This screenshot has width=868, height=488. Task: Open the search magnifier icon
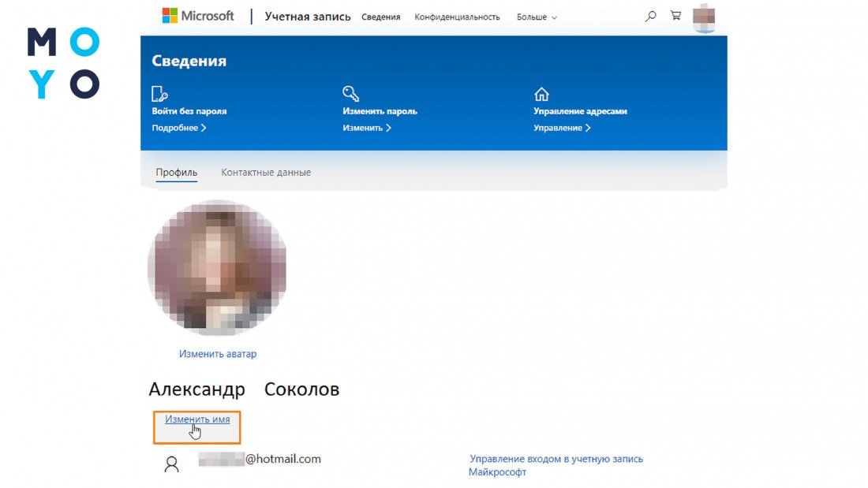(650, 16)
